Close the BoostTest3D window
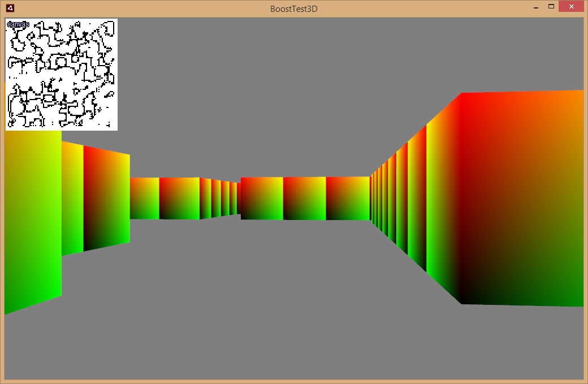This screenshot has height=384, width=588. coord(571,6)
